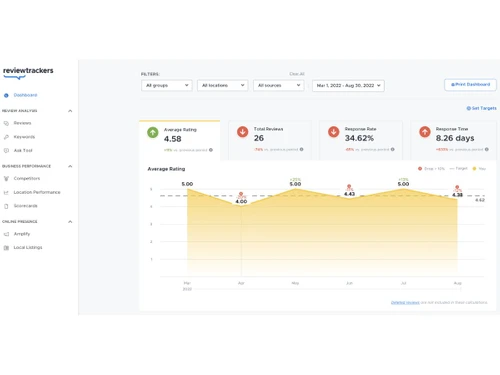
Task: Open the Dashboard sidebar item
Action: [25, 95]
